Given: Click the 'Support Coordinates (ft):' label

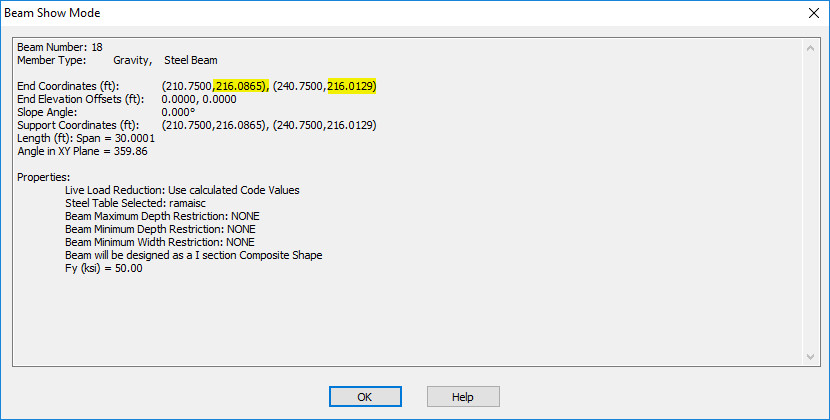Looking at the screenshot, I should (x=78, y=125).
